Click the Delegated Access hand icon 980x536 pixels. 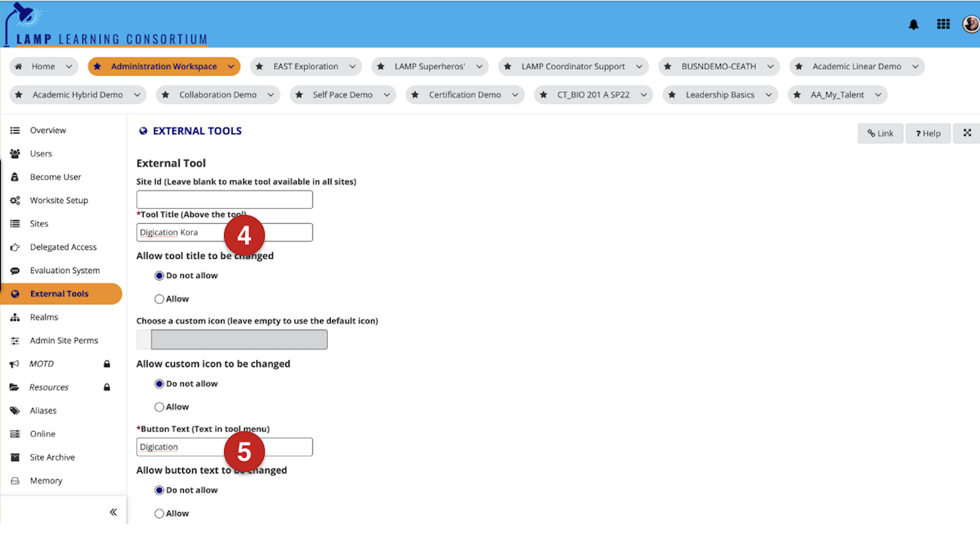point(15,247)
